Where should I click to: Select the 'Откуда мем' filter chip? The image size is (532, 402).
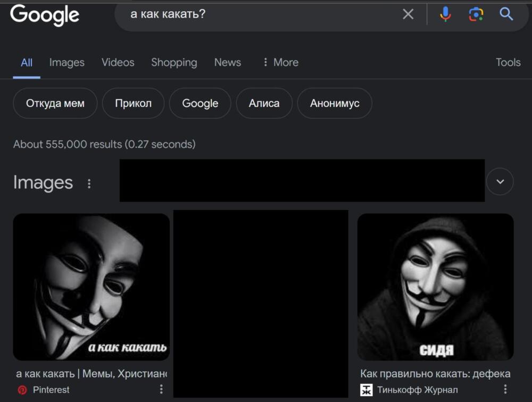55,103
